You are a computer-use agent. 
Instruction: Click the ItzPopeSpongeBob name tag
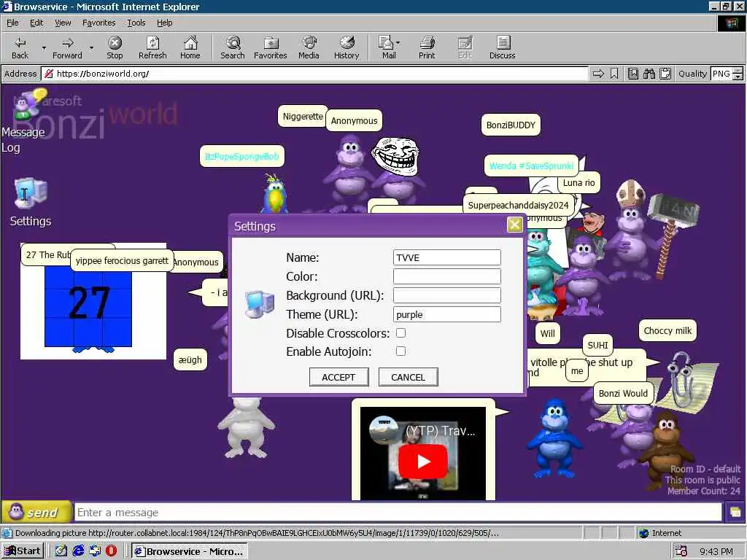[242, 156]
